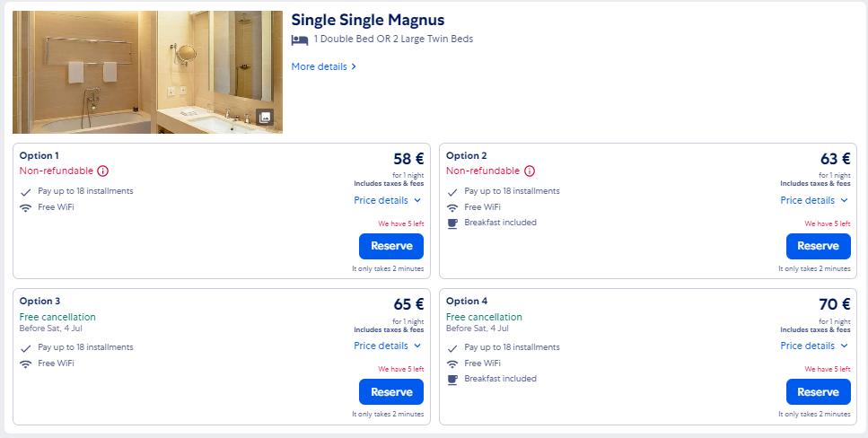Expand Price details for Option 4
868x438 pixels.
(814, 346)
